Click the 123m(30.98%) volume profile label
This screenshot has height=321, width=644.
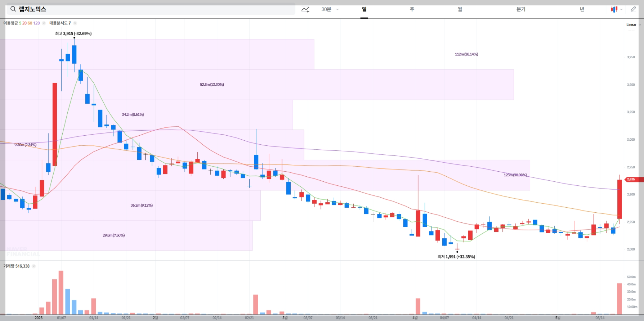click(x=515, y=175)
